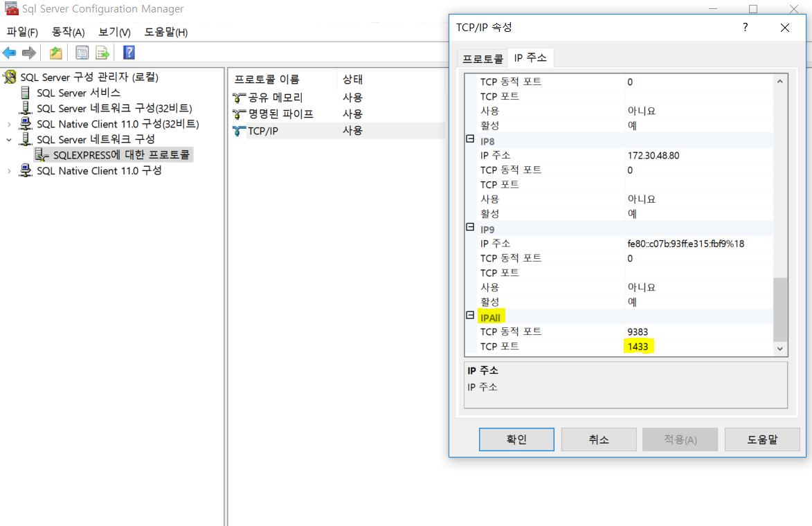Image resolution: width=812 pixels, height=526 pixels.
Task: Click the scrollbar down arrow
Action: [780, 348]
